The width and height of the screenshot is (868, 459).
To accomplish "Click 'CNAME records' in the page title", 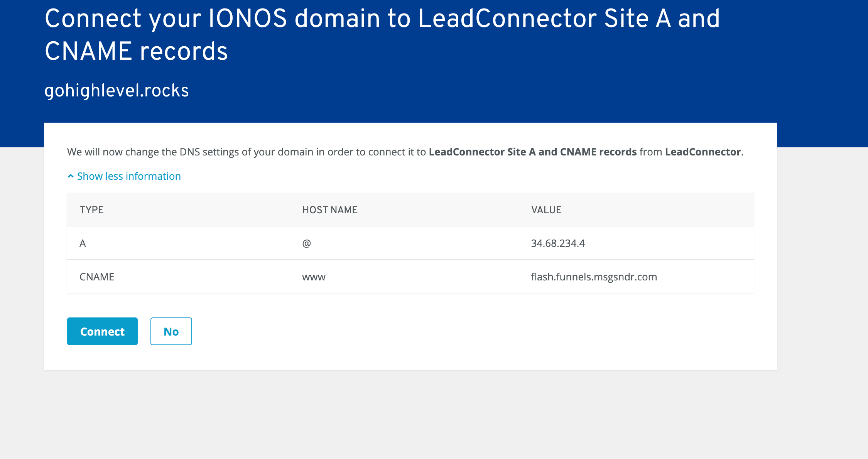I will pyautogui.click(x=136, y=51).
